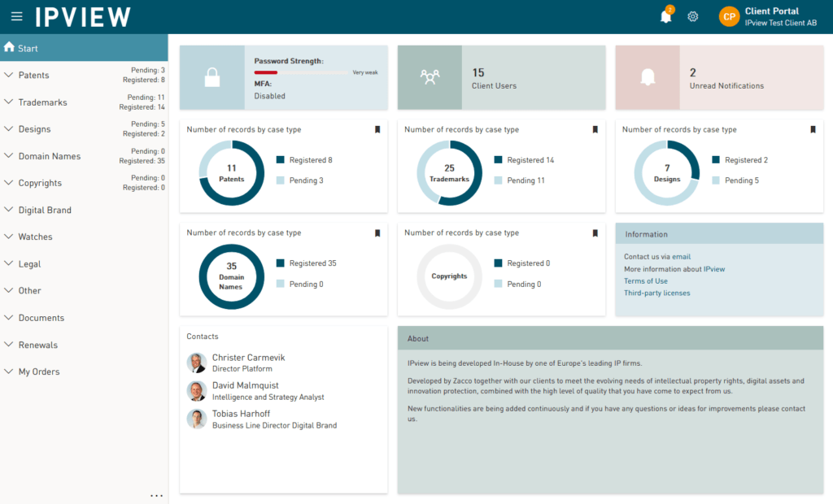Click the email contact link
Viewport: 833px width, 504px height.
(681, 256)
